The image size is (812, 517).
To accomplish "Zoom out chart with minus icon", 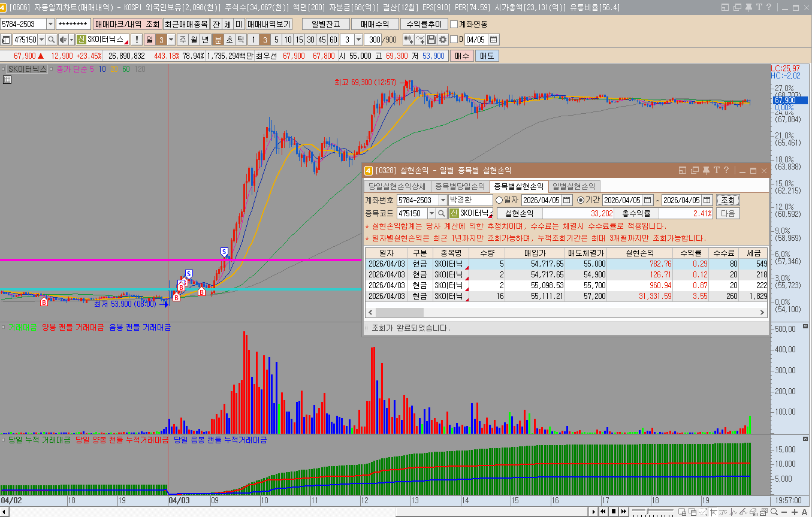I will tap(784, 512).
